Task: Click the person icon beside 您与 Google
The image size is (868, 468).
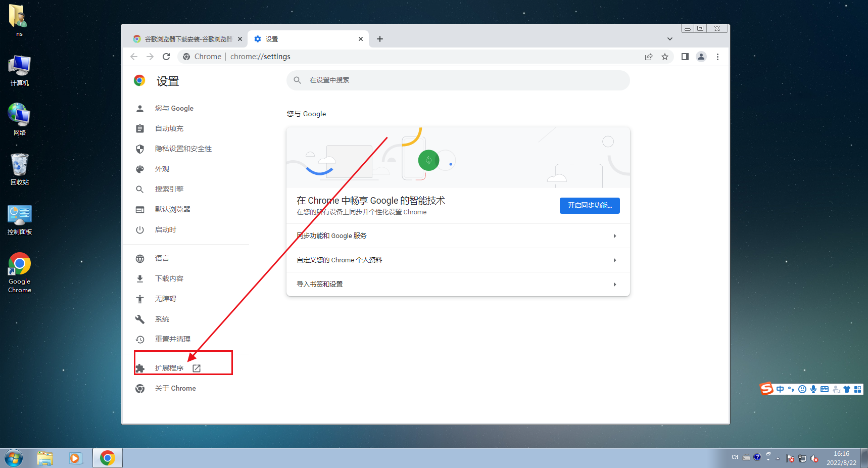Action: point(140,109)
